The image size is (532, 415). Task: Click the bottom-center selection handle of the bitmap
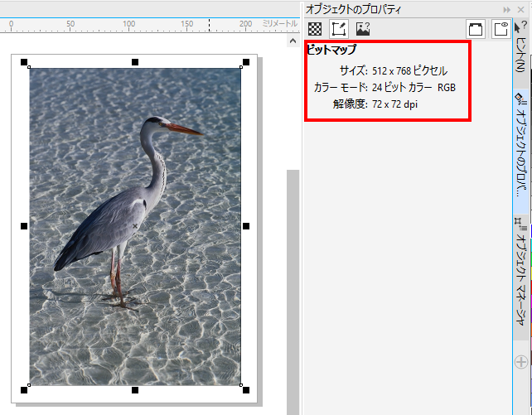(x=135, y=390)
